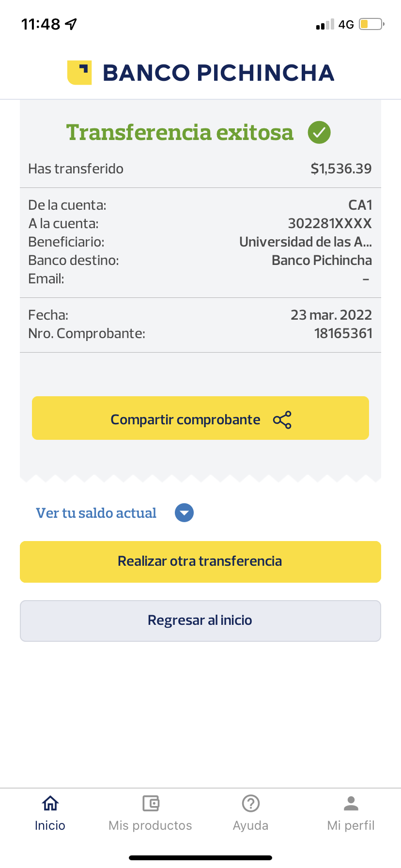Tap the Inicio home icon
401x868 pixels.
coord(50,804)
